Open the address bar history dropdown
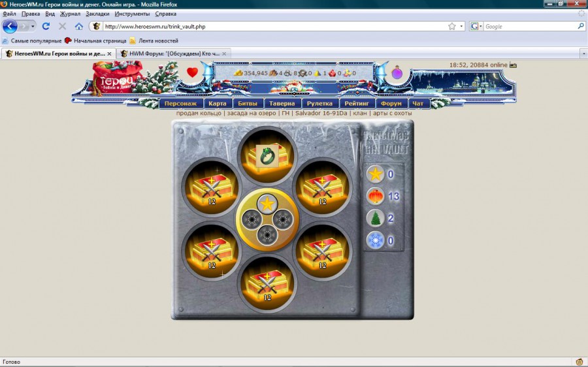Image resolution: width=588 pixels, height=367 pixels. [461, 27]
